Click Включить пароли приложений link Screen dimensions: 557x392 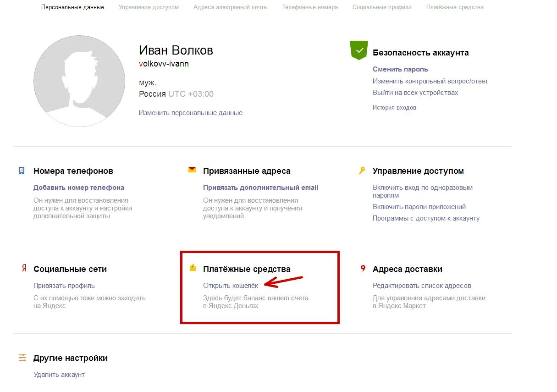click(419, 207)
